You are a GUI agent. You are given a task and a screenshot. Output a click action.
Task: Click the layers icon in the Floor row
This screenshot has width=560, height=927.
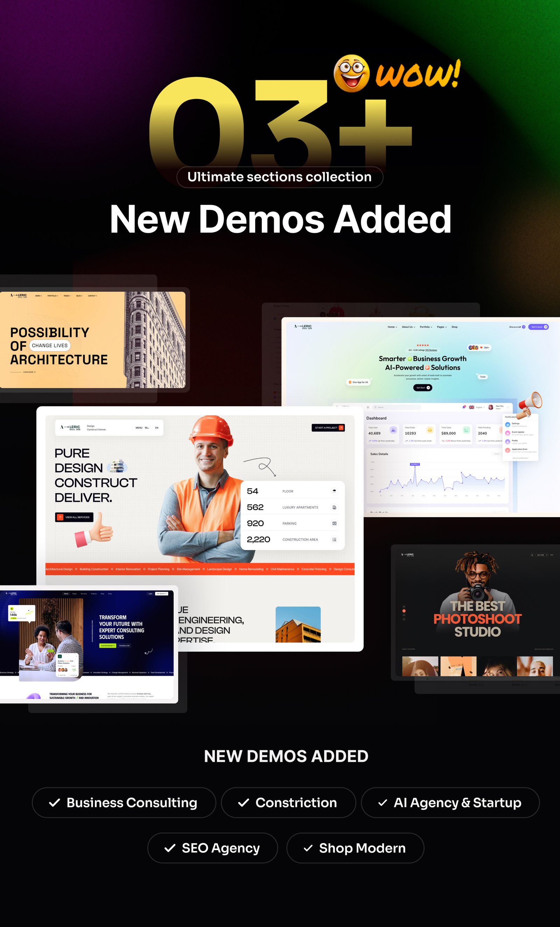(x=334, y=491)
